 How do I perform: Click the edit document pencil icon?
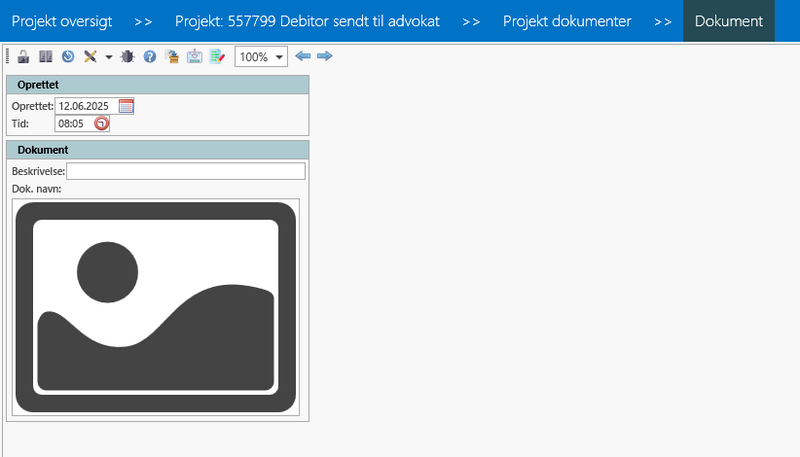point(217,57)
